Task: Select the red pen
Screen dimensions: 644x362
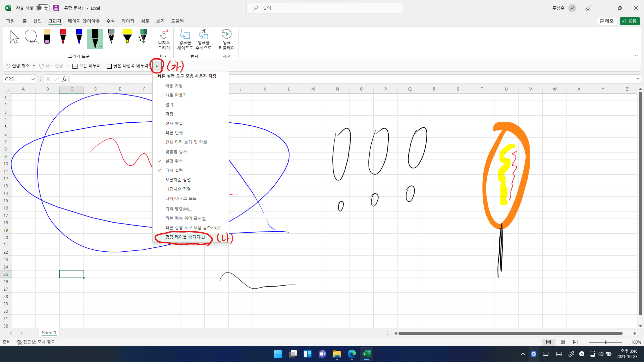Action: (x=63, y=37)
